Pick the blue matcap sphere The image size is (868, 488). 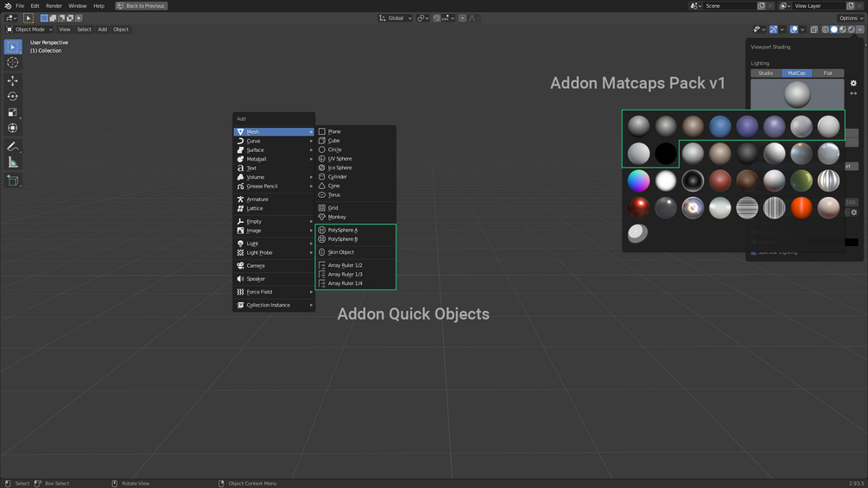click(x=719, y=126)
